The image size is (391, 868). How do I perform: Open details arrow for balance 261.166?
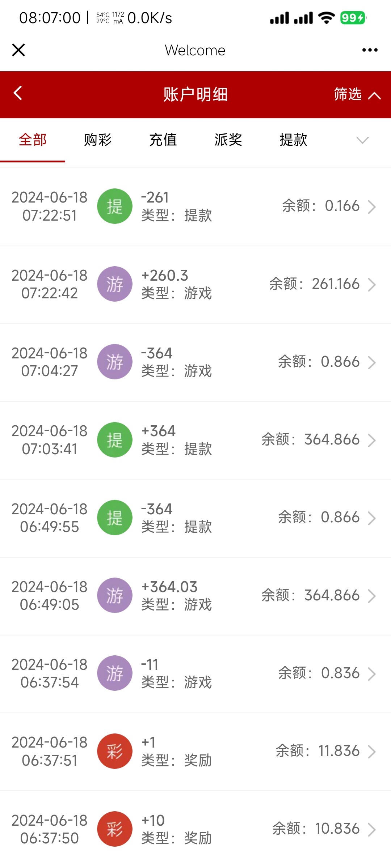coord(371,285)
